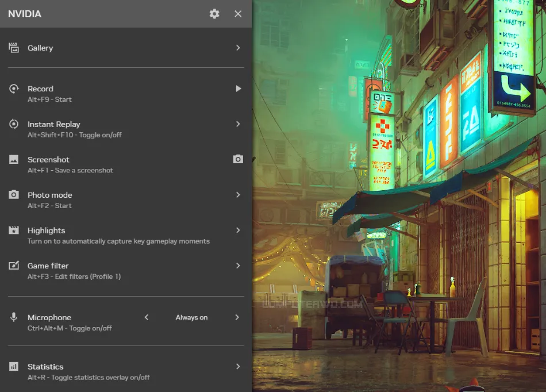This screenshot has width=546, height=392.
Task: Expand Gallery with its chevron
Action: [238, 48]
